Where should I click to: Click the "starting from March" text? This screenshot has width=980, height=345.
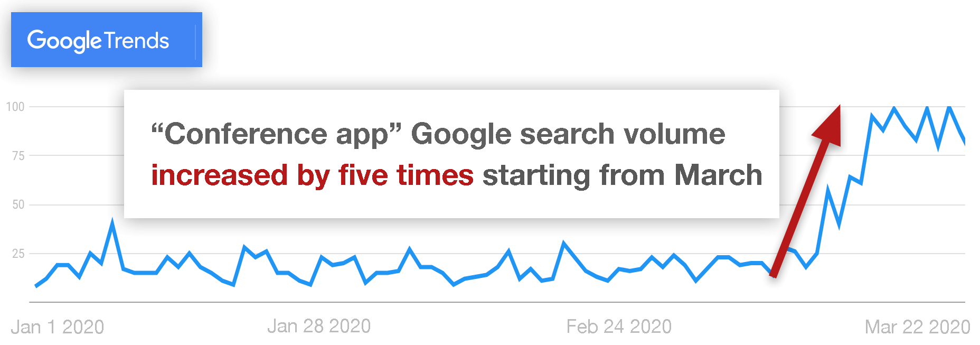click(622, 175)
